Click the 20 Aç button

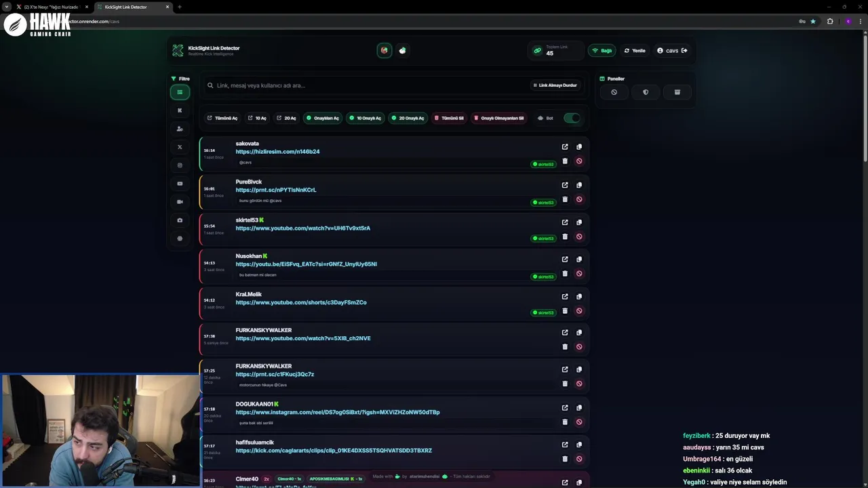286,118
